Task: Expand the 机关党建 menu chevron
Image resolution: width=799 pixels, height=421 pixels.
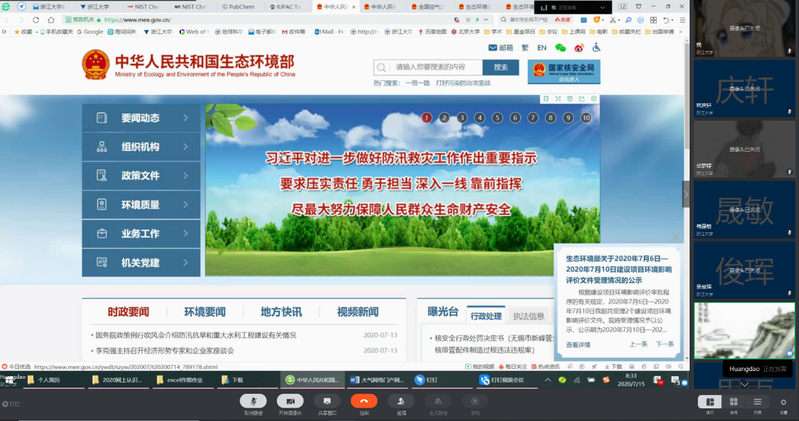Action: (x=185, y=262)
